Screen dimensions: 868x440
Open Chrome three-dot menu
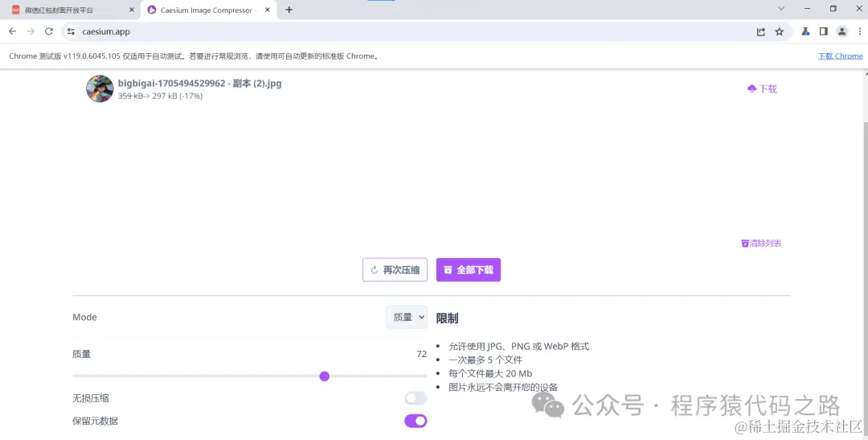click(x=860, y=31)
